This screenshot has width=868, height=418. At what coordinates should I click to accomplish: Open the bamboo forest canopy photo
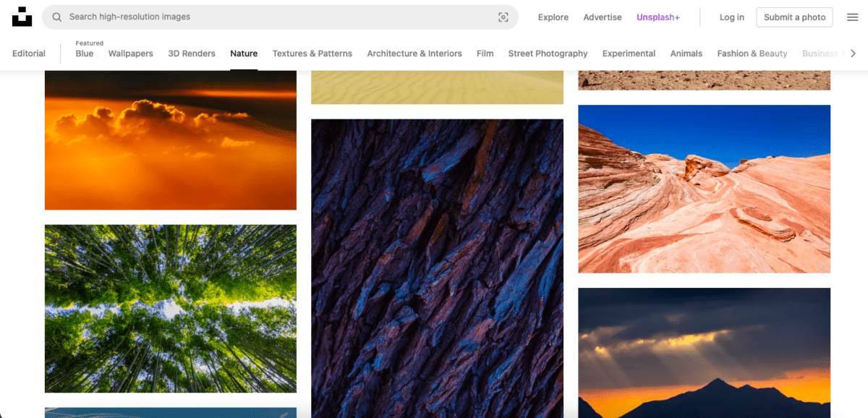pos(171,309)
